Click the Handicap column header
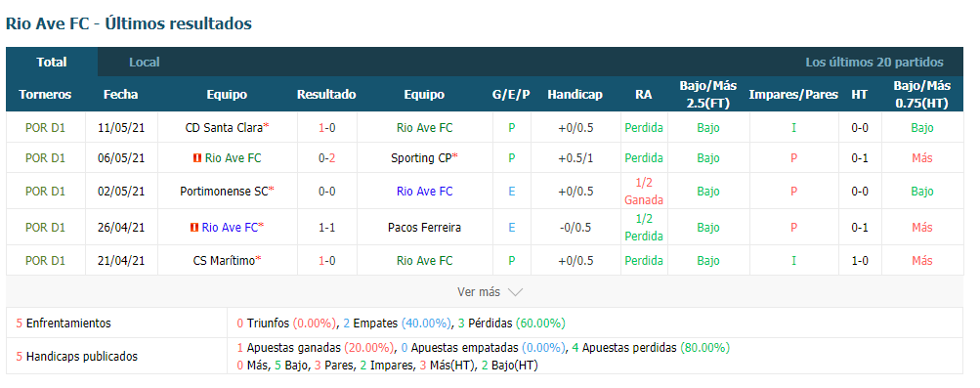Viewport: 980px width, 388px height. (575, 95)
